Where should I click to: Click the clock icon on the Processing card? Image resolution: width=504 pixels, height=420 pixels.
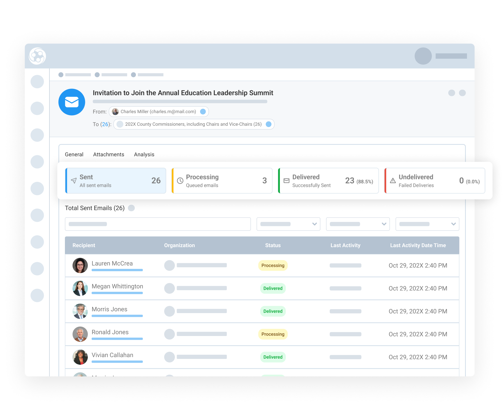(180, 180)
